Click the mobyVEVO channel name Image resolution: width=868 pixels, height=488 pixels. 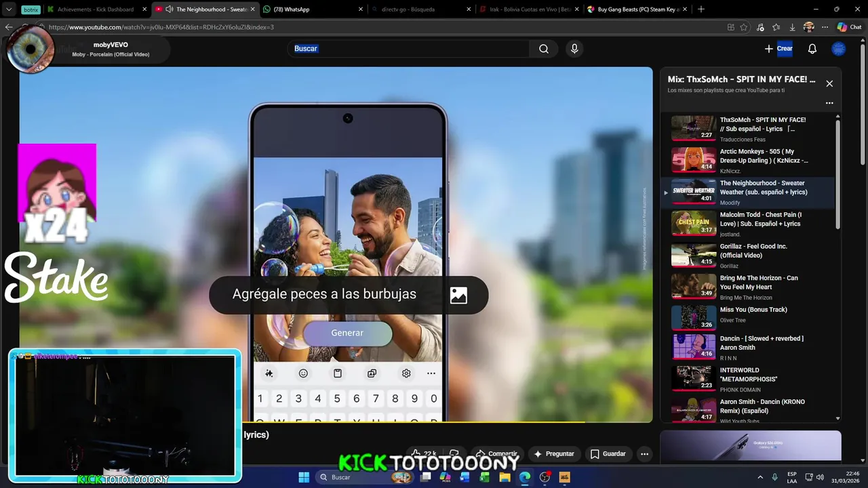click(x=111, y=45)
